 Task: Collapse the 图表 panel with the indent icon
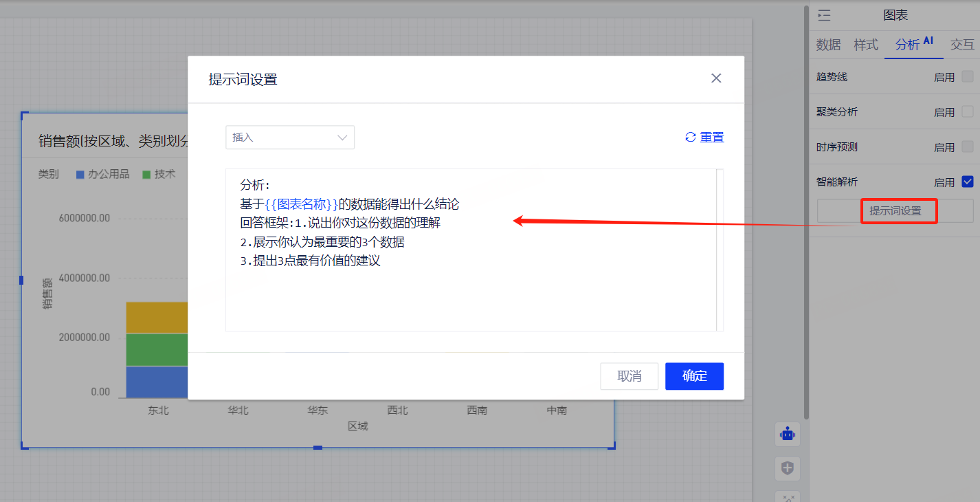[x=824, y=16]
